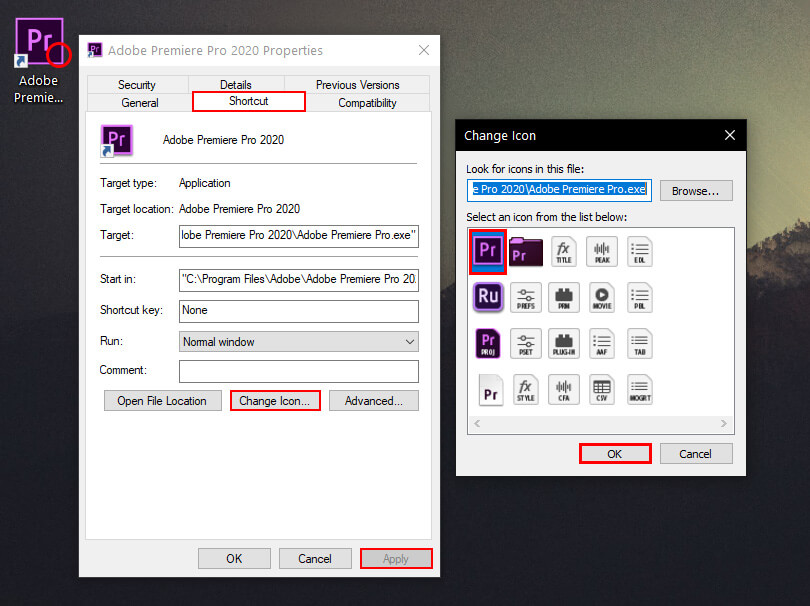This screenshot has width=810, height=606.
Task: Choose the fx STYLE file icon
Action: (526, 389)
